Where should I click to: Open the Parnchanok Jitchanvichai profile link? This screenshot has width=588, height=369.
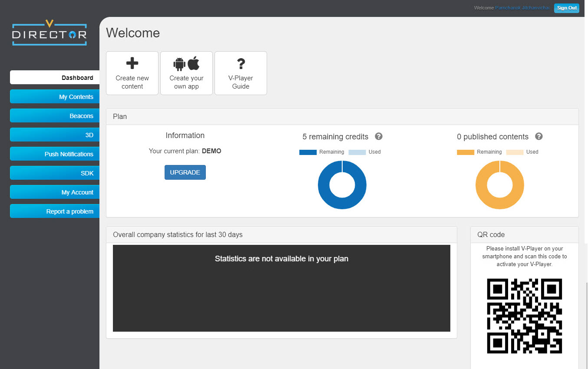[523, 8]
